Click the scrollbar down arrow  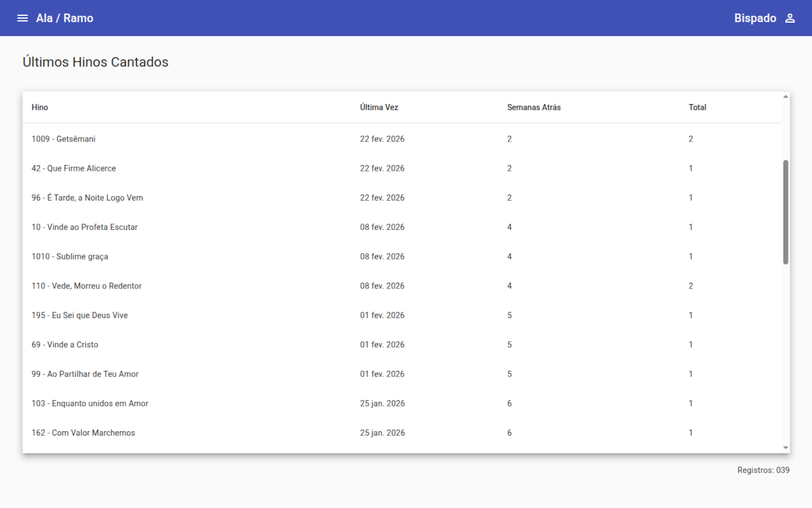(785, 448)
